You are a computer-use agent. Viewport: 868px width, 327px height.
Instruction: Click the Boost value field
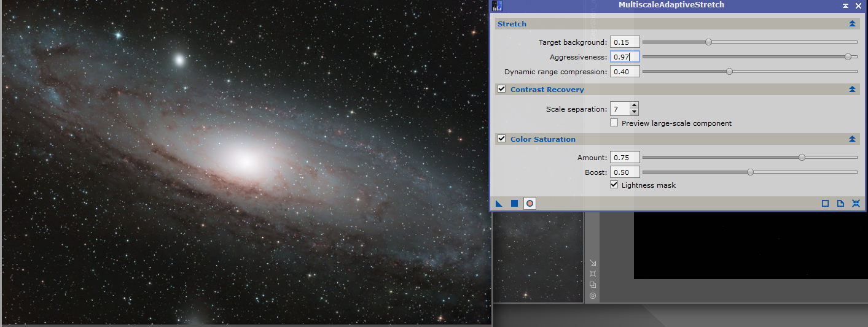625,172
